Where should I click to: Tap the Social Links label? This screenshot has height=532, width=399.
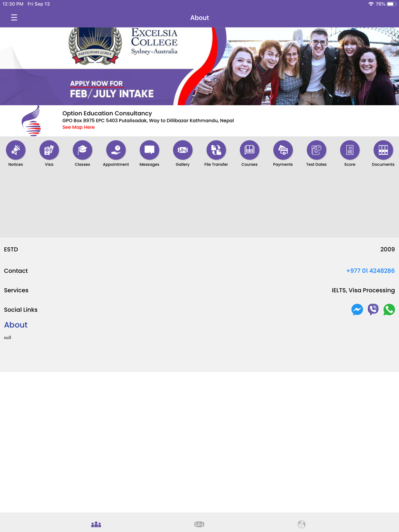pos(21,310)
